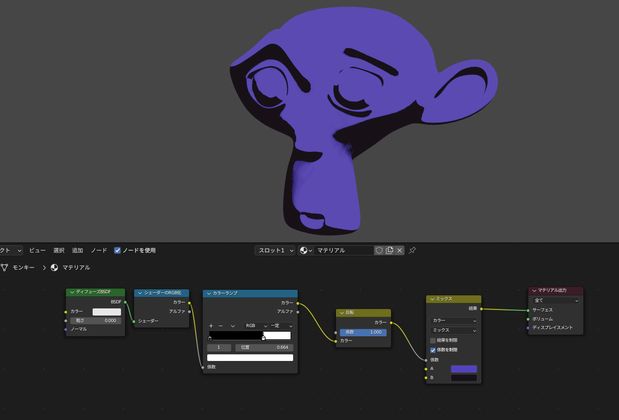The image size is (619, 420).
Task: Collapse the yellow Invert node chevron
Action: point(341,313)
